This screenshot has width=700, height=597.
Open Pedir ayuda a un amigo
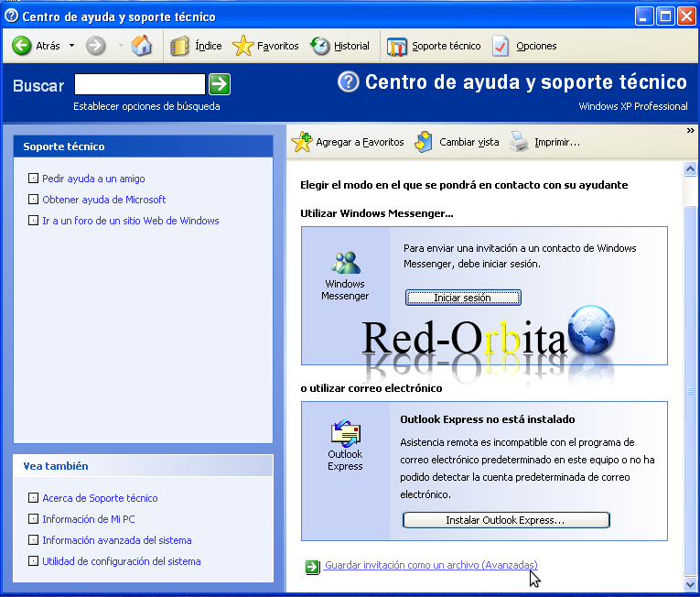(93, 179)
